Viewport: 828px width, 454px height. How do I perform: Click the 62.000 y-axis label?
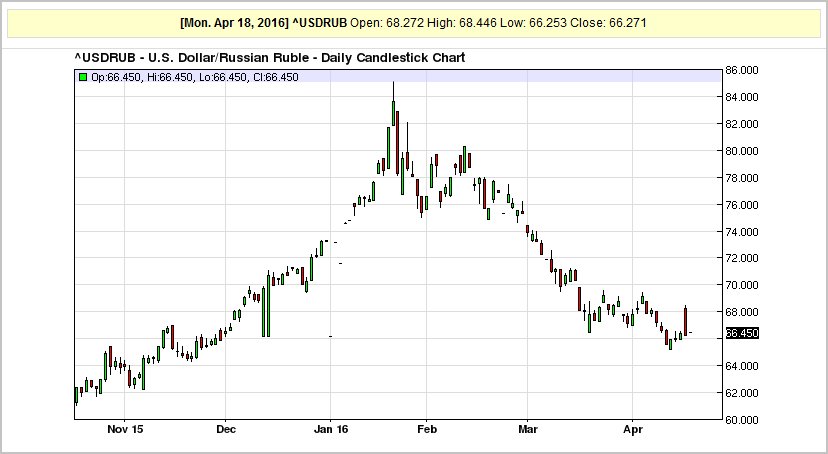coord(742,393)
